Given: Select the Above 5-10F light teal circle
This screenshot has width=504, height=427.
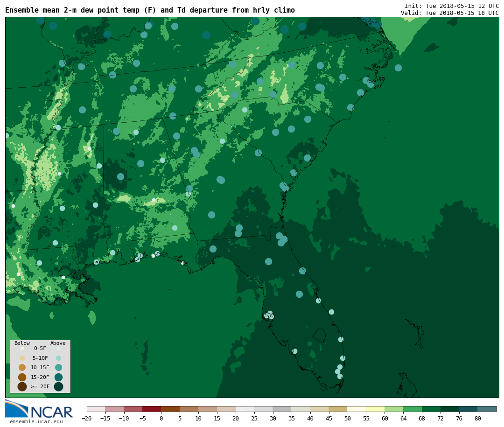Looking at the screenshot, I should (58, 358).
